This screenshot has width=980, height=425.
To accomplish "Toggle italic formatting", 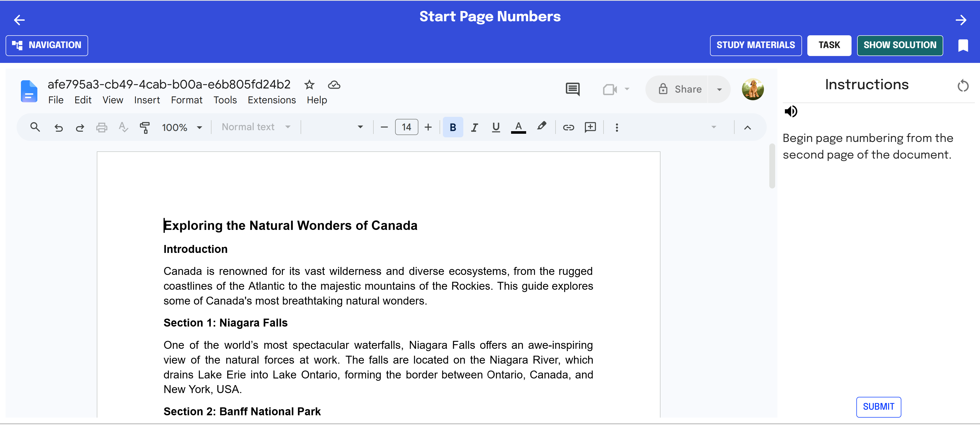I will click(x=474, y=127).
